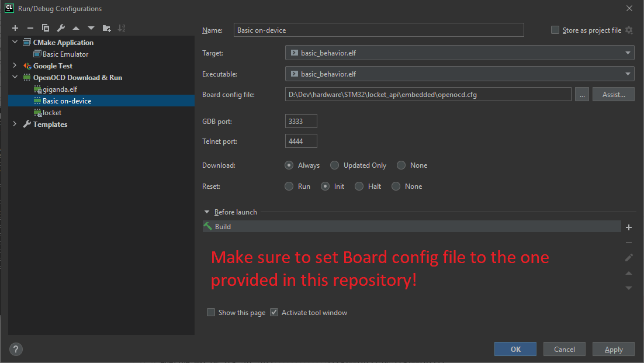Add a before launch task with the plus
This screenshot has width=644, height=363.
(629, 227)
